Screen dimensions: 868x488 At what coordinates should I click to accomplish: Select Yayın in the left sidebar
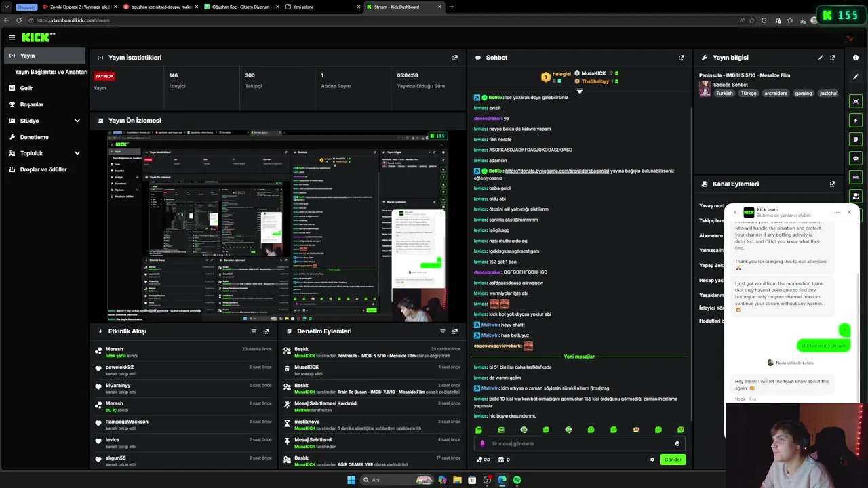45,56
